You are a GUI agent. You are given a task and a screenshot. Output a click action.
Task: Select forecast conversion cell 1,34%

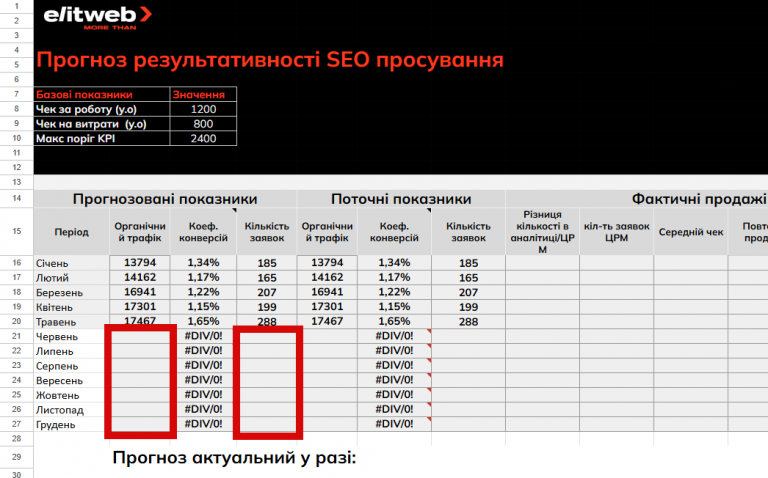[x=203, y=263]
